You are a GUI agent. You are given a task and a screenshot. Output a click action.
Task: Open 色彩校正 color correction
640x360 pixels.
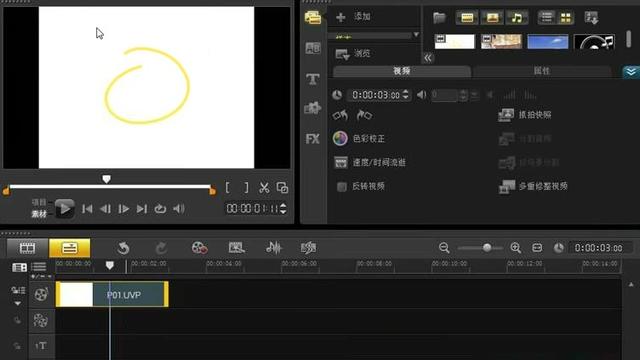pyautogui.click(x=359, y=139)
